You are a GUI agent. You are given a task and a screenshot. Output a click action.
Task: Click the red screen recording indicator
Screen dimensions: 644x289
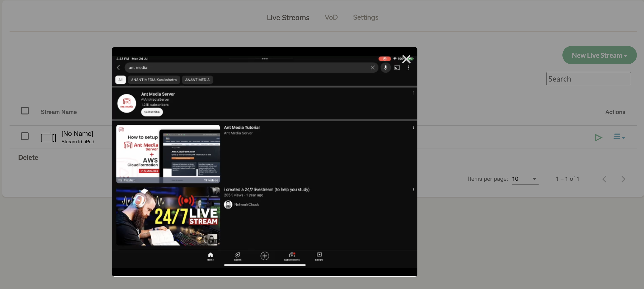(x=384, y=59)
